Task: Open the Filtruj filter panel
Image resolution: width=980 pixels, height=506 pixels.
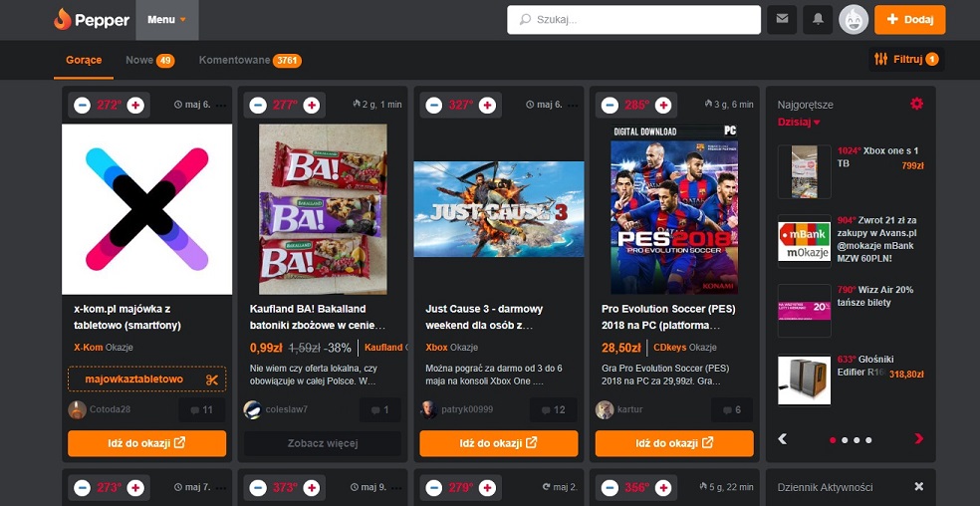Action: (x=906, y=60)
